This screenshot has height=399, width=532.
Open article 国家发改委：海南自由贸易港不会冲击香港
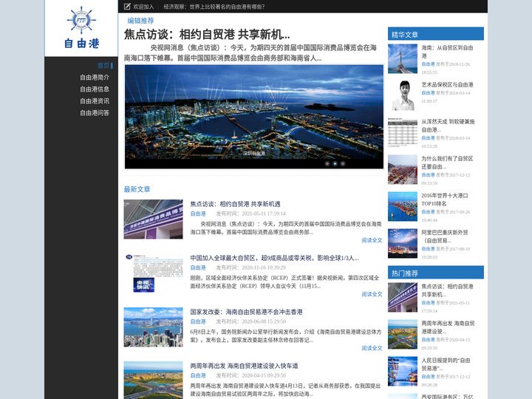click(246, 312)
